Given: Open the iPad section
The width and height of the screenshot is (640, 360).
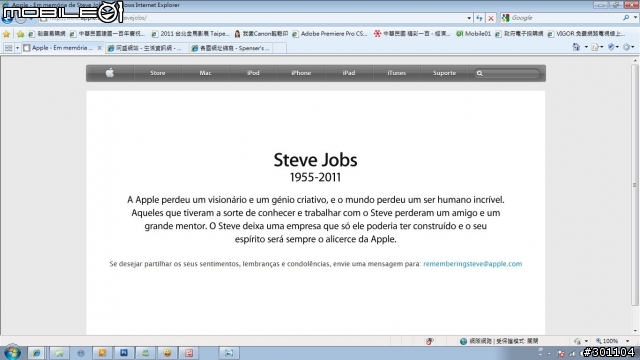Looking at the screenshot, I should point(349,73).
